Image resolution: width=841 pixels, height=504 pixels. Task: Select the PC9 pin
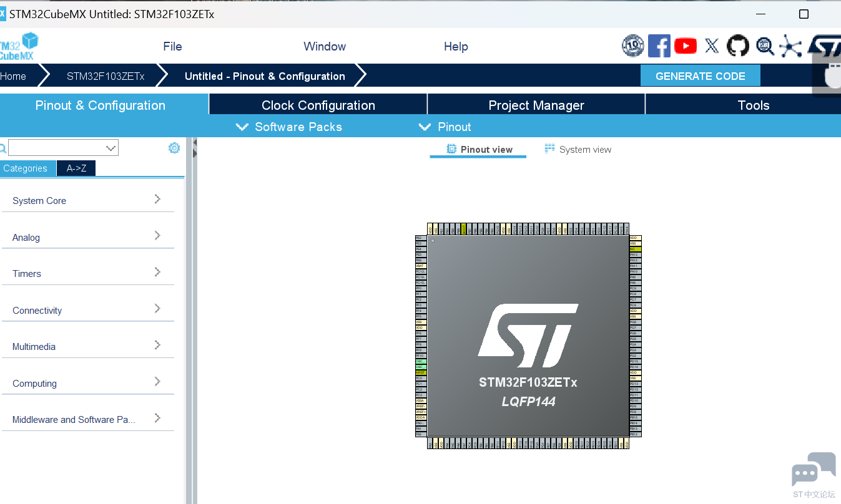tap(635, 288)
